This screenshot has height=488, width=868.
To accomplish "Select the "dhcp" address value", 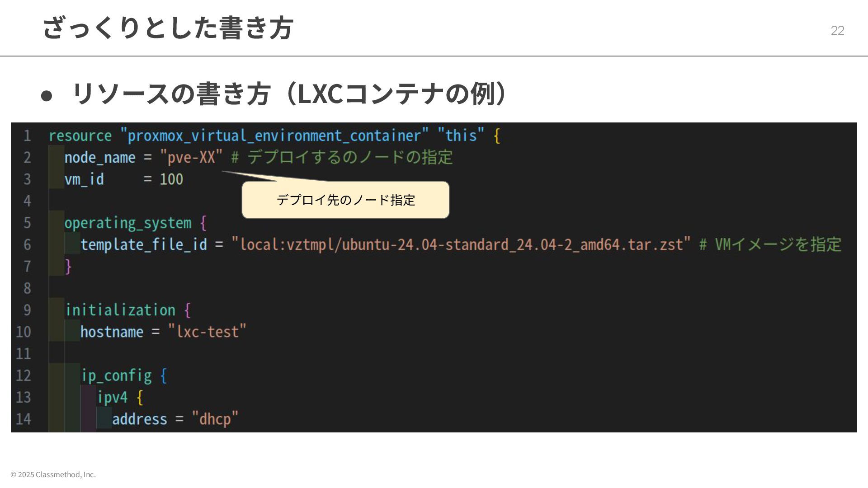I will [215, 419].
